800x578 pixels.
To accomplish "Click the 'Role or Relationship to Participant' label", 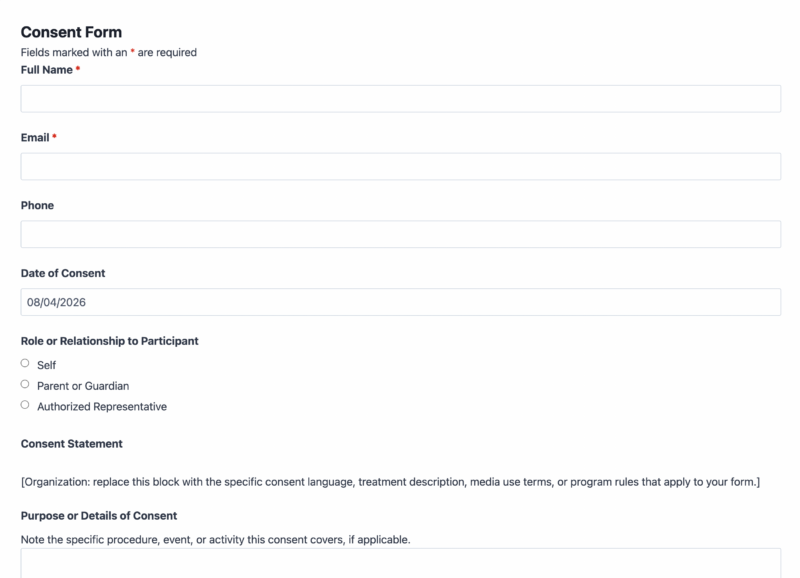I will (x=110, y=341).
